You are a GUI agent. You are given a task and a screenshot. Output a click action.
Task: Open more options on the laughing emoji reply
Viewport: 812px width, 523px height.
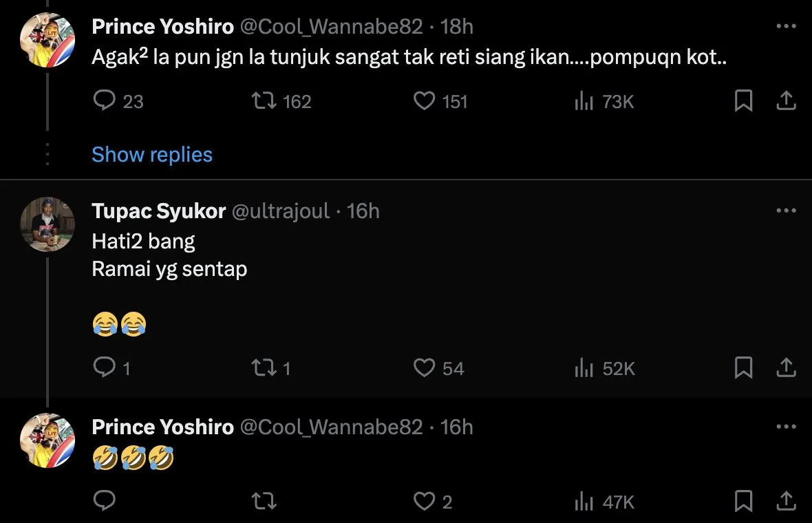pos(786,427)
